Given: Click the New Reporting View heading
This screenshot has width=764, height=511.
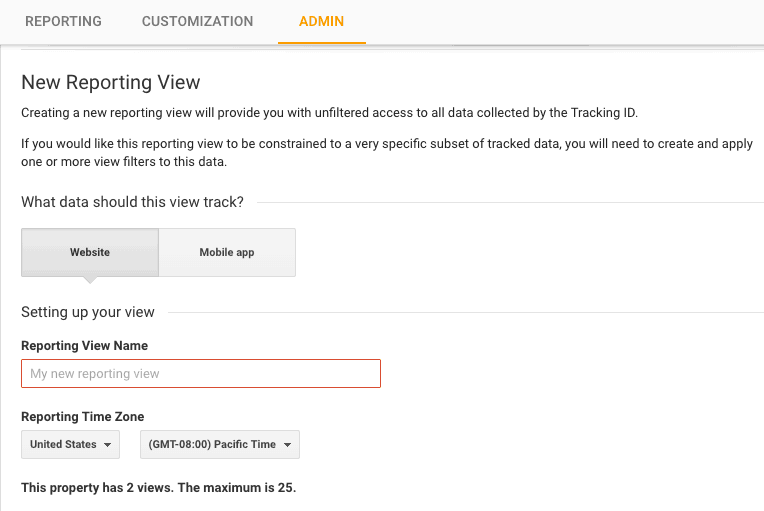Looking at the screenshot, I should click(x=111, y=82).
